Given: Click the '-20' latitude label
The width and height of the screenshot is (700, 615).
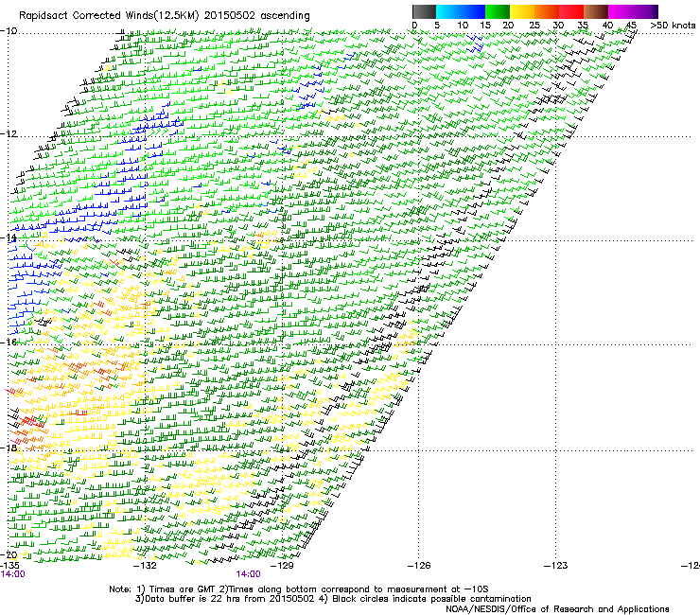Looking at the screenshot, I should click(9, 555).
